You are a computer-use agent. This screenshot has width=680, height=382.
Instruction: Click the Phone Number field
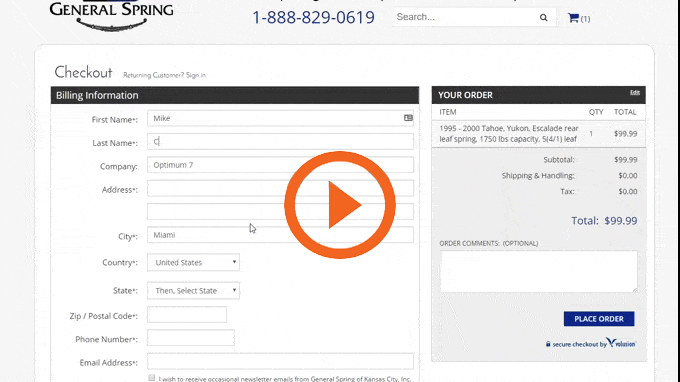pyautogui.click(x=191, y=338)
